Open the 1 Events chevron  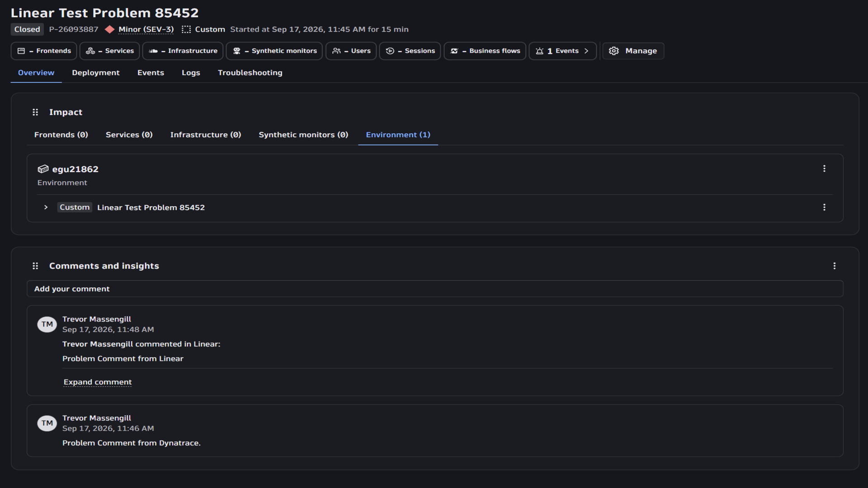(586, 51)
